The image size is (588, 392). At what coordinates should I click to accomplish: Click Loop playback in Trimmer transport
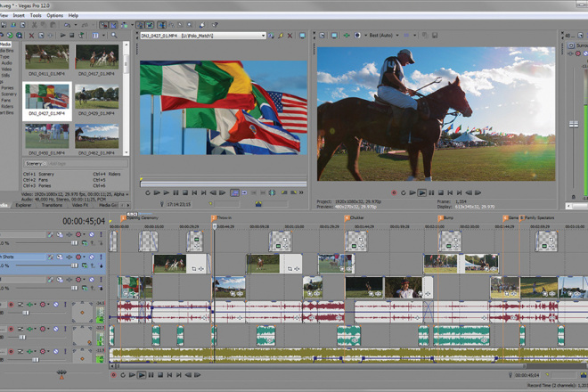(x=148, y=192)
